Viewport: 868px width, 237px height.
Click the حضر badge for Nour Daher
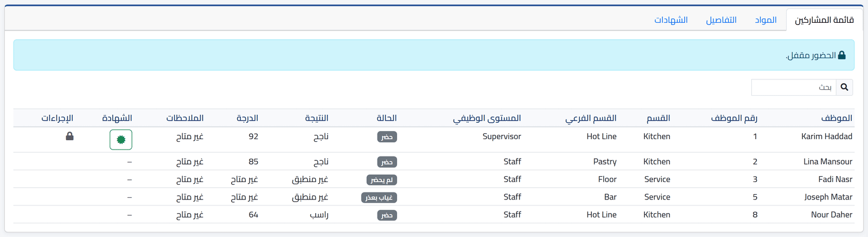coord(387,215)
